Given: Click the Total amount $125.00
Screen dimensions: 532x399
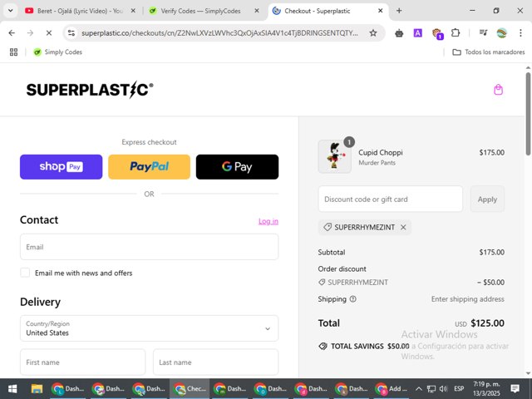Looking at the screenshot, I should click(x=487, y=323).
